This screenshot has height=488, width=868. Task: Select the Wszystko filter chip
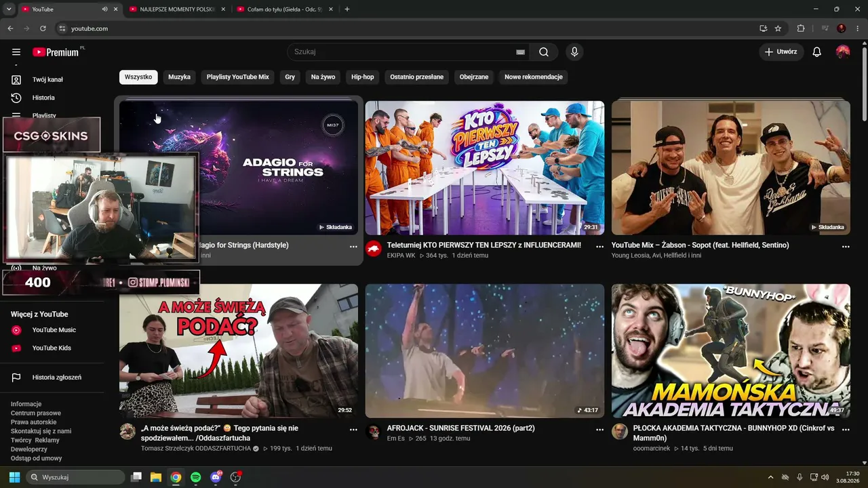click(x=138, y=77)
